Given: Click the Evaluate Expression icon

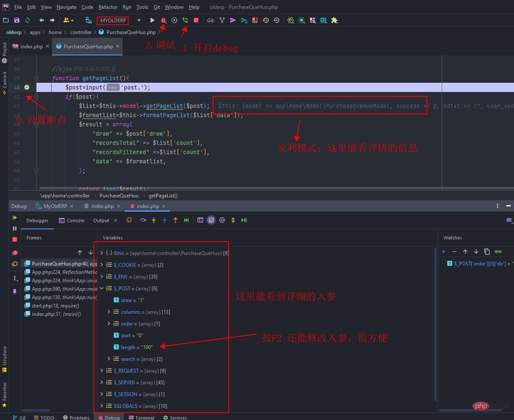Looking at the screenshot, I should (x=200, y=220).
